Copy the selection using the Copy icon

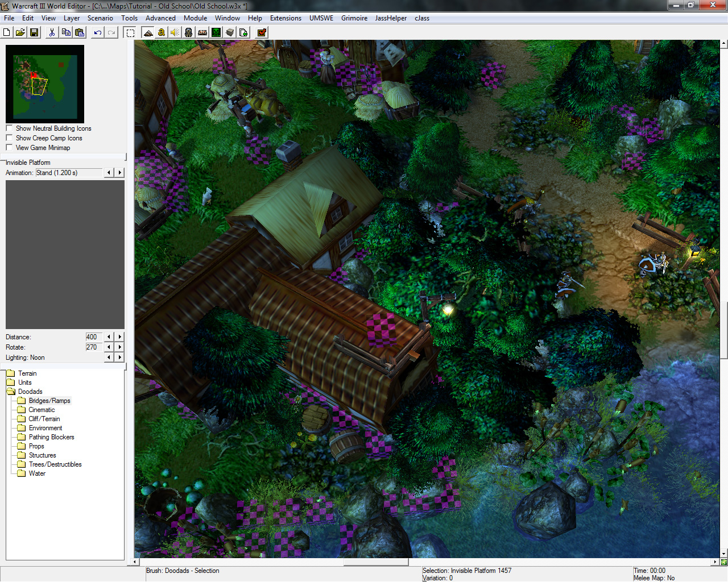click(66, 32)
